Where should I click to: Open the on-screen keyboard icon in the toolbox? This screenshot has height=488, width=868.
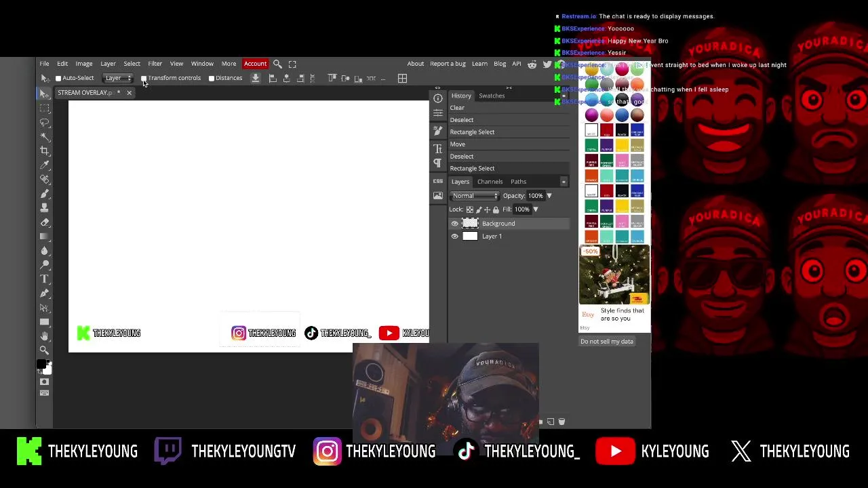click(45, 393)
